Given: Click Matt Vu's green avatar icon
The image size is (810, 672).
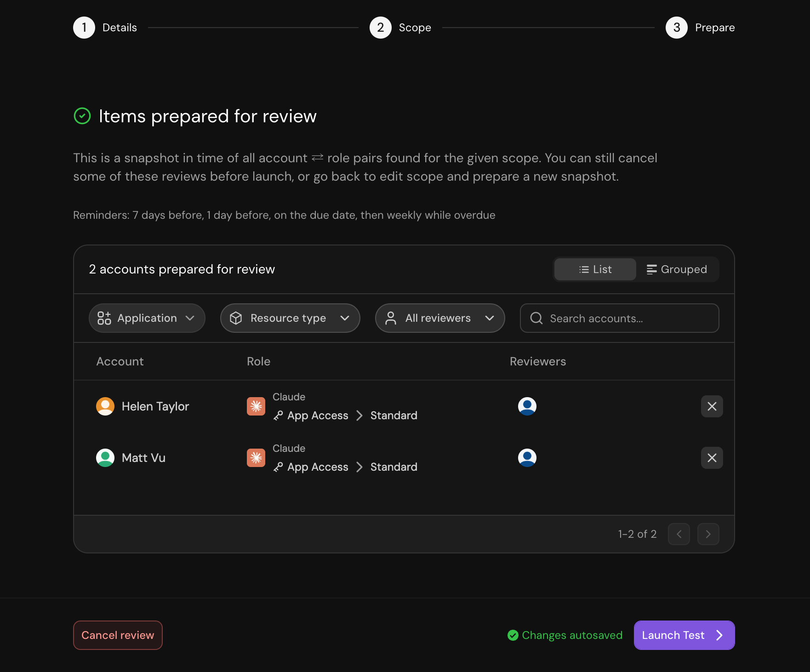Looking at the screenshot, I should pyautogui.click(x=105, y=458).
